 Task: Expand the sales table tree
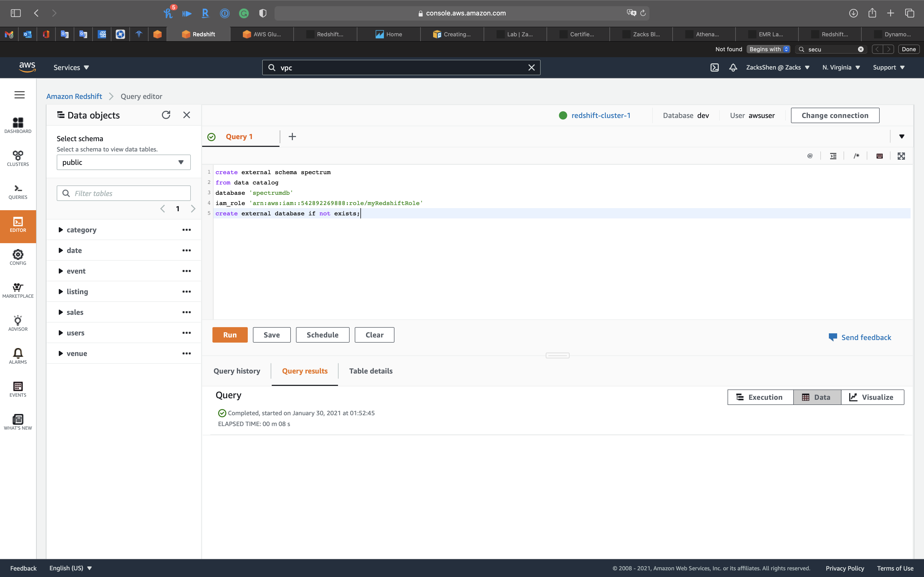(x=61, y=312)
